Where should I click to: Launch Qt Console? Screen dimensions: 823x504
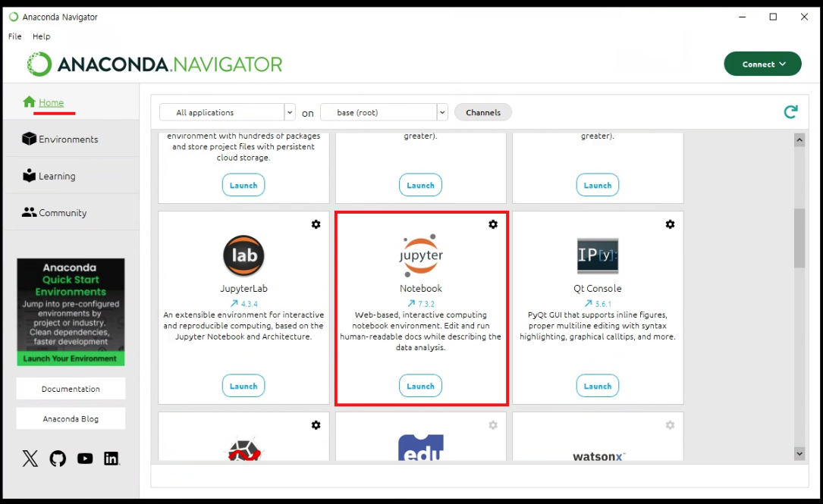click(x=597, y=386)
